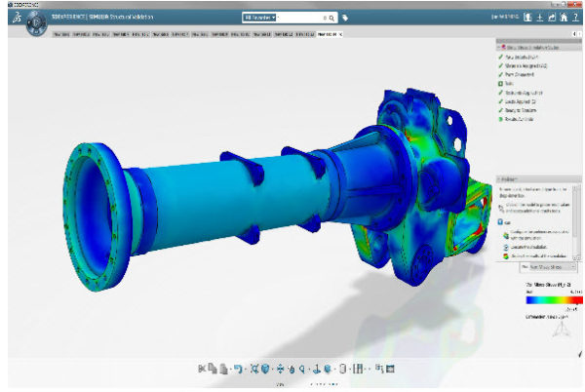585x392 pixels.
Task: Click the gray box hide/show icon
Action: pos(343,369)
